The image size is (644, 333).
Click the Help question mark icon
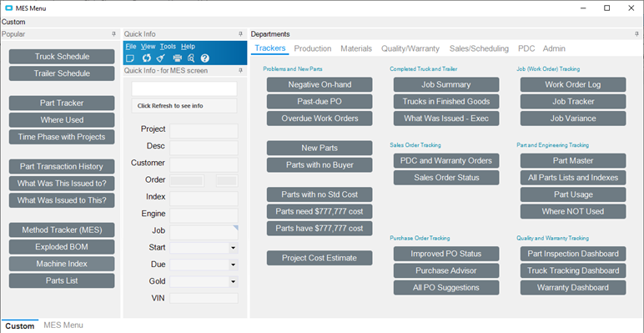tap(205, 58)
